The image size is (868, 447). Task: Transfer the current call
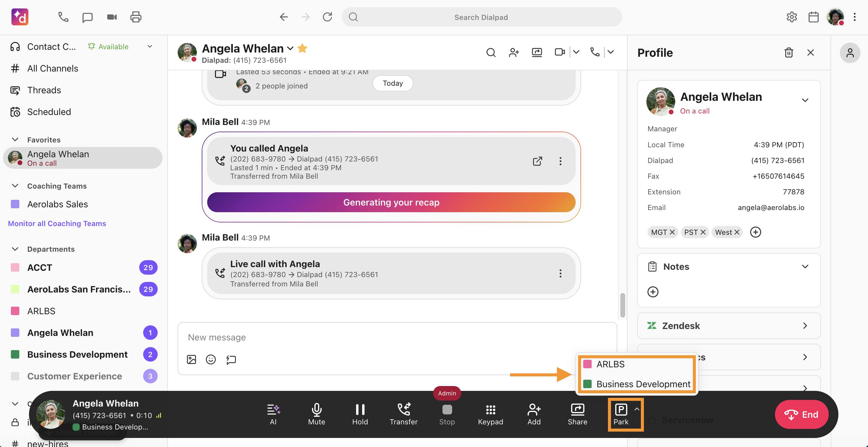[403, 414]
